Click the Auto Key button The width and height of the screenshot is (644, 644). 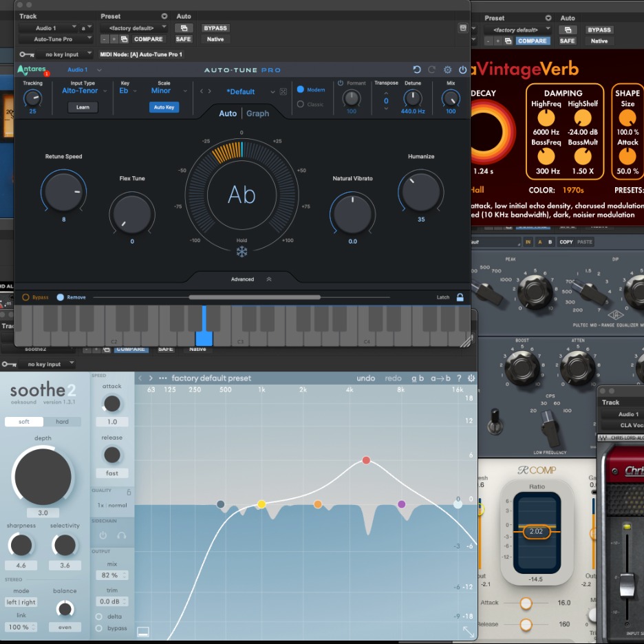point(164,107)
